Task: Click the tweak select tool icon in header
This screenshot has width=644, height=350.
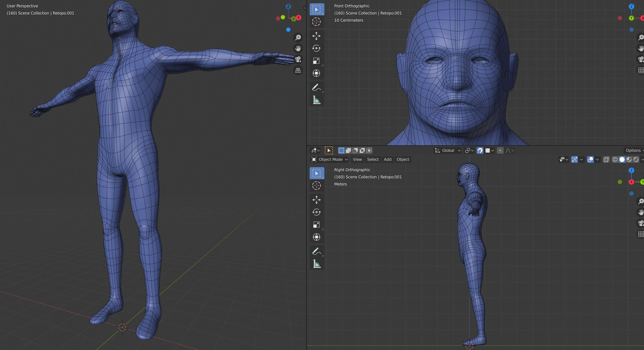Action: [x=329, y=150]
